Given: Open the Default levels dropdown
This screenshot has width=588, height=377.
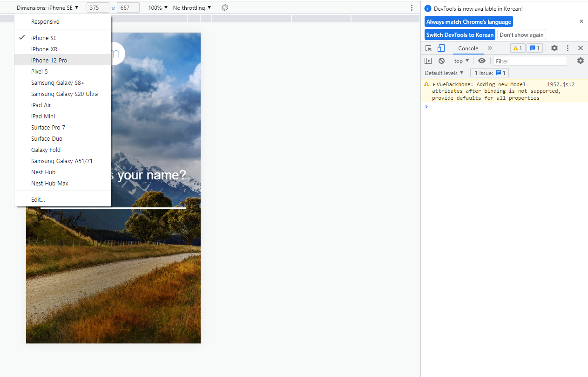Looking at the screenshot, I should 444,73.
